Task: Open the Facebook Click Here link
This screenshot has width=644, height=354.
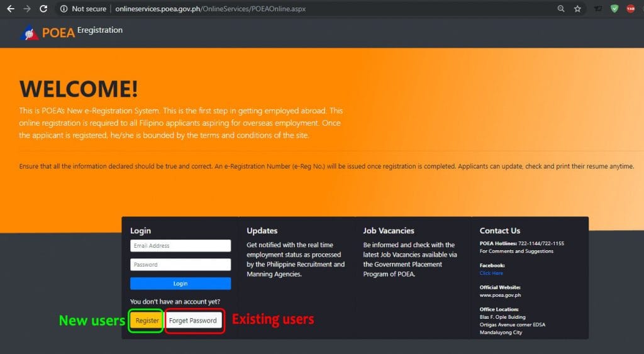Action: click(491, 273)
